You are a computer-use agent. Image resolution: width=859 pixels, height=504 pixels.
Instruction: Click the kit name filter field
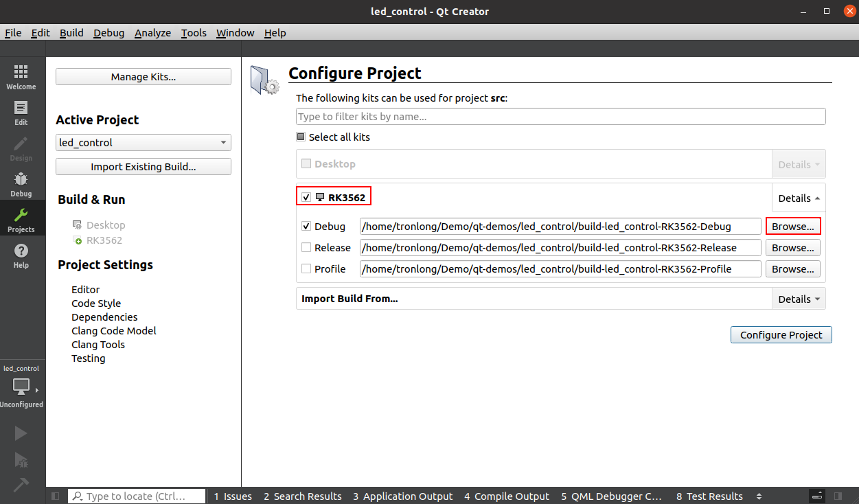(561, 117)
